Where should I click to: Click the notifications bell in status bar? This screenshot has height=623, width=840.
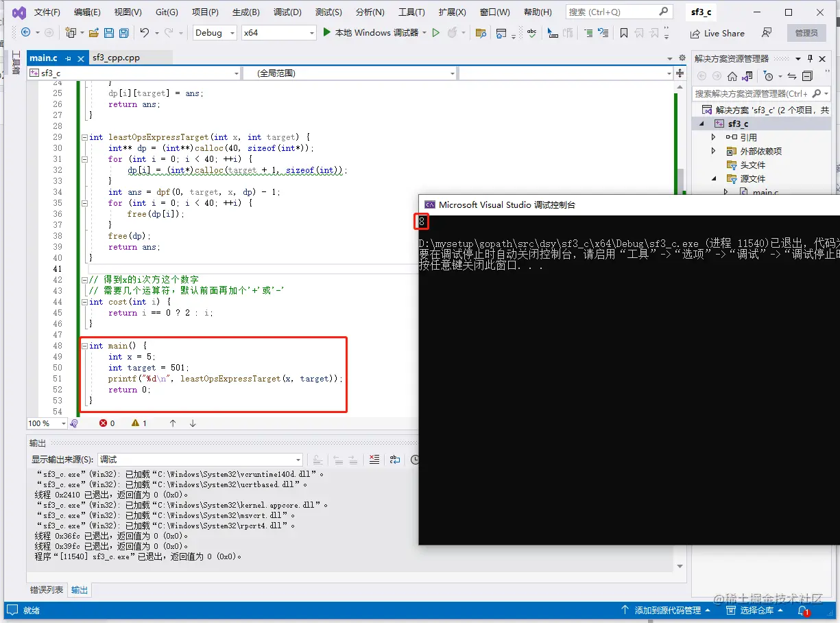802,610
